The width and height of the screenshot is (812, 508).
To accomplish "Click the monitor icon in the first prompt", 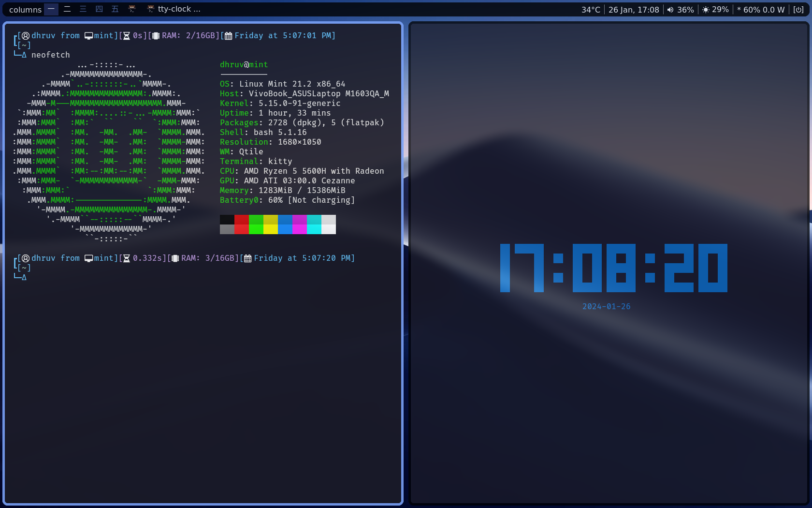I will (89, 36).
